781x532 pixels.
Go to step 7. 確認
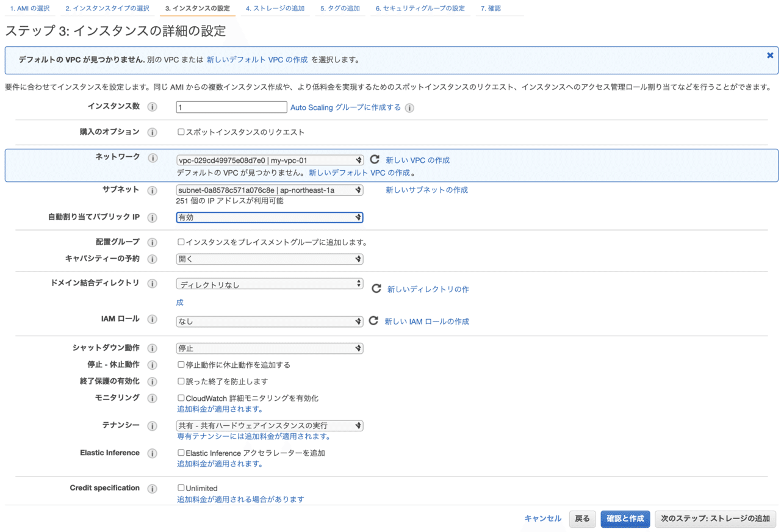[x=491, y=9]
